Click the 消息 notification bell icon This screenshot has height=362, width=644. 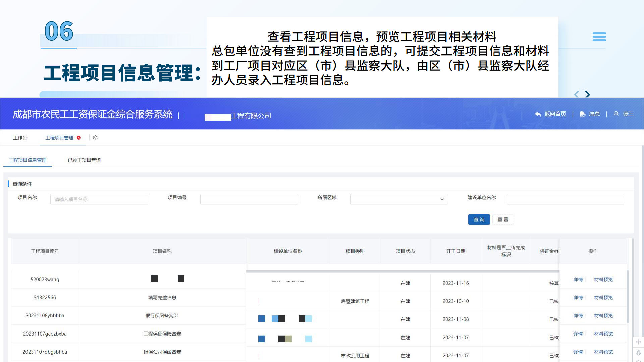[x=582, y=114]
